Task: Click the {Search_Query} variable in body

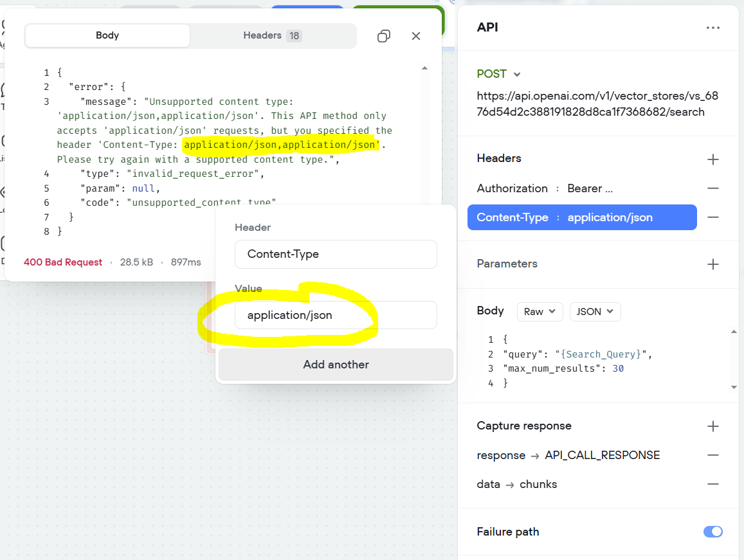Action: [x=601, y=354]
